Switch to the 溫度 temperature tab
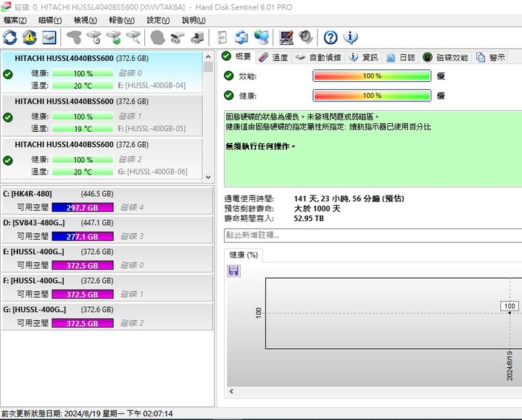The width and height of the screenshot is (522, 420). (x=273, y=57)
